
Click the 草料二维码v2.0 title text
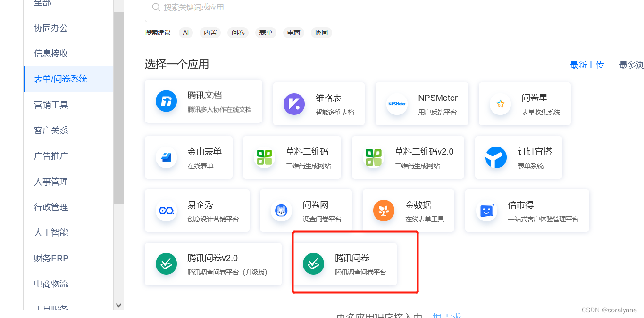(x=424, y=152)
